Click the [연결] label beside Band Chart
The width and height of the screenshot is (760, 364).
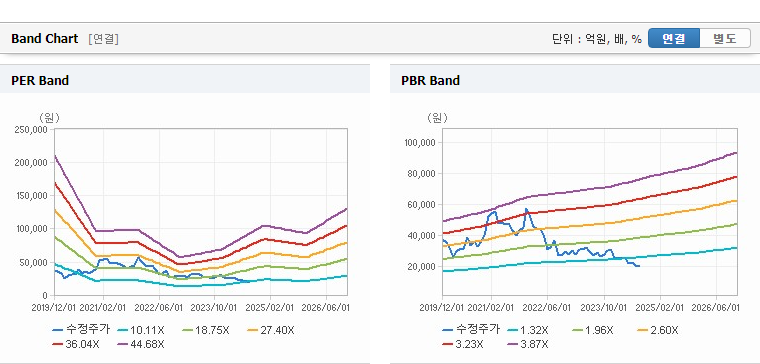tap(103, 39)
